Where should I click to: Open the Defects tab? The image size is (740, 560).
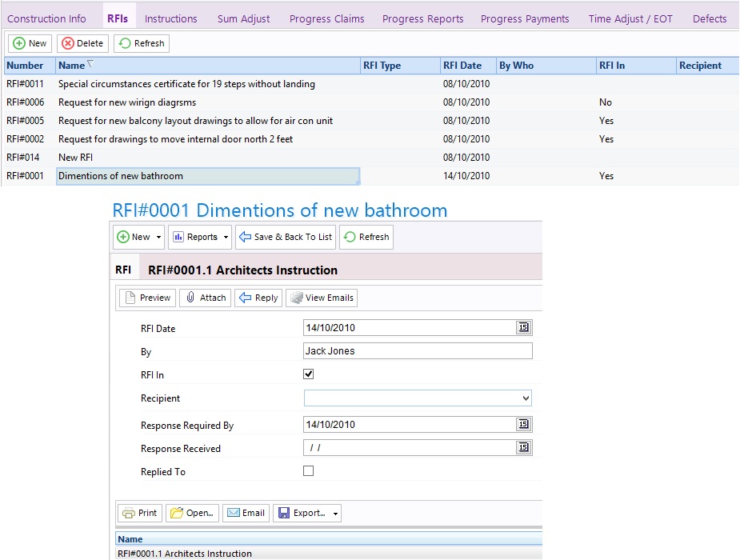coord(710,19)
